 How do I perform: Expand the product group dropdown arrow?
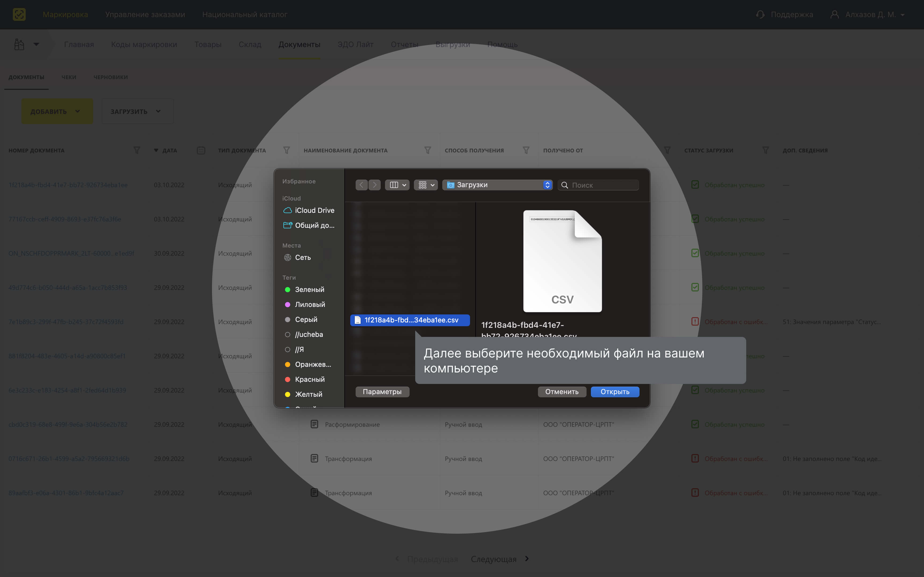click(36, 44)
